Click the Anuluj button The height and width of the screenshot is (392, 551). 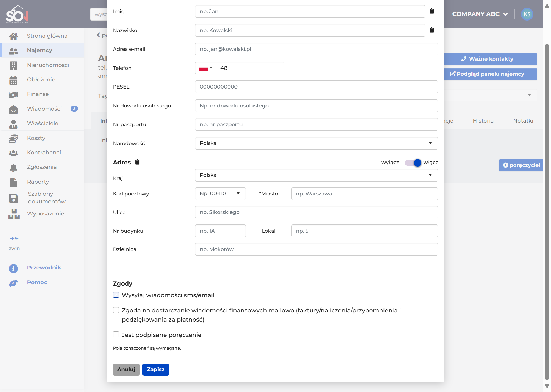[126, 369]
